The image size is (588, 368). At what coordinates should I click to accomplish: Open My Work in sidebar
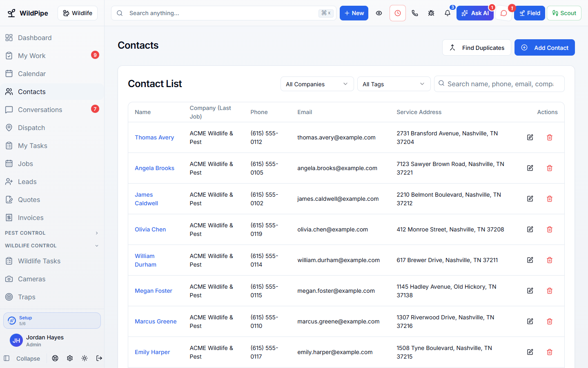52,56
